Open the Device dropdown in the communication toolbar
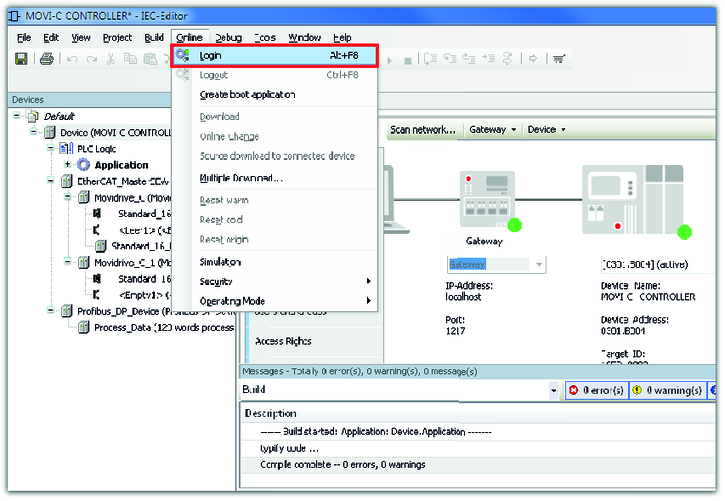Viewport: 725px width, 501px height. click(x=546, y=130)
